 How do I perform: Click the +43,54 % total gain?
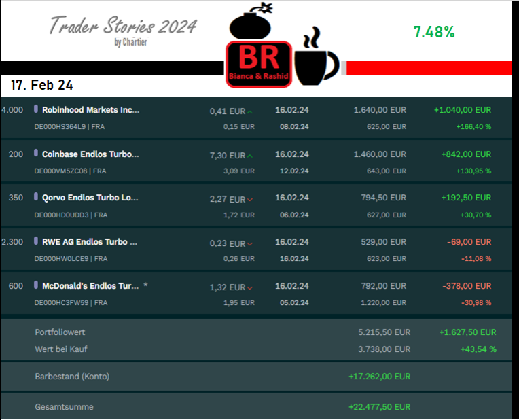[x=478, y=349]
